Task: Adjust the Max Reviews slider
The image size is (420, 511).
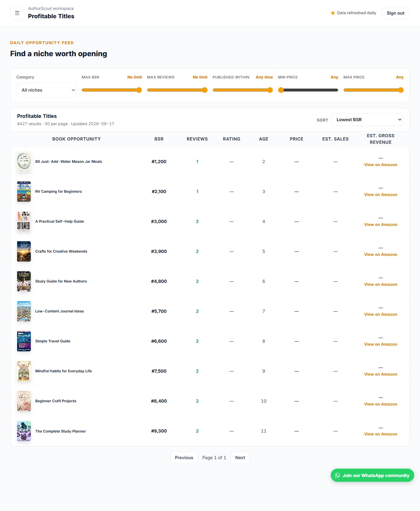Action: click(x=177, y=90)
